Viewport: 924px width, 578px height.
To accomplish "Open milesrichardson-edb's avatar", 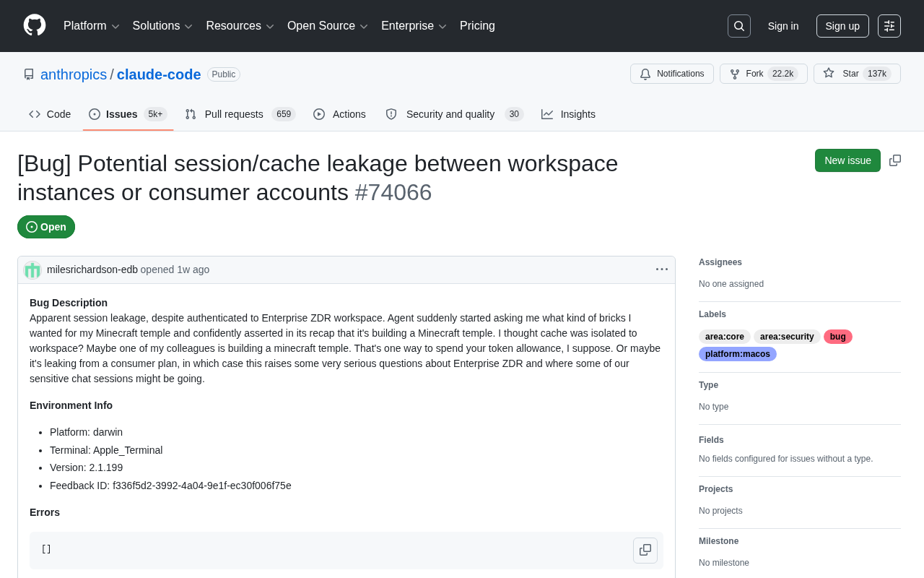I will click(x=32, y=270).
